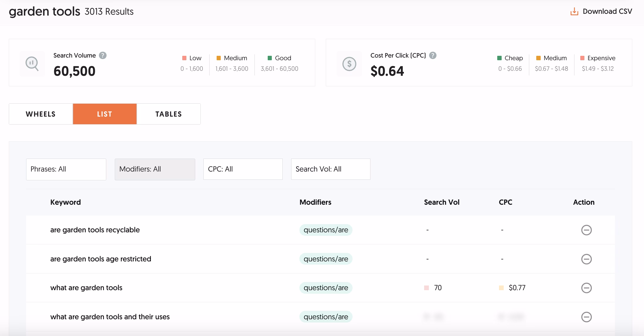Open the Modifiers: All filter
The width and height of the screenshot is (644, 336).
click(x=155, y=169)
